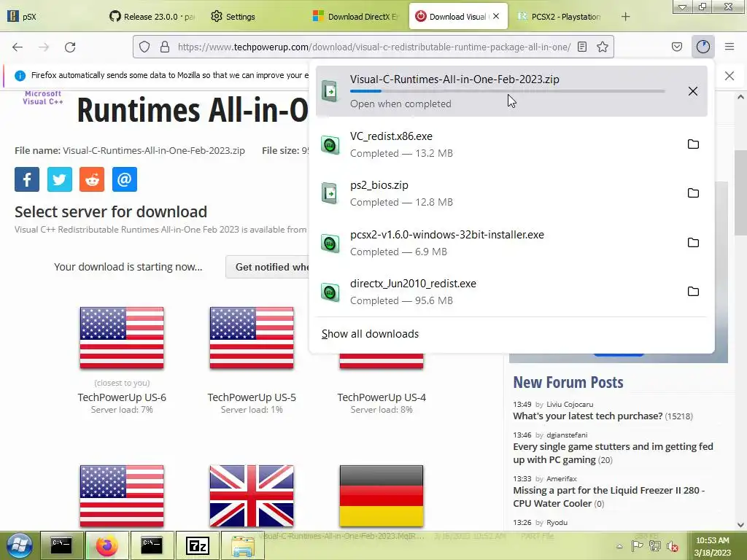Switch to PCSX2 - Playstation tab
Viewport: 747px width, 560px height.
point(561,16)
